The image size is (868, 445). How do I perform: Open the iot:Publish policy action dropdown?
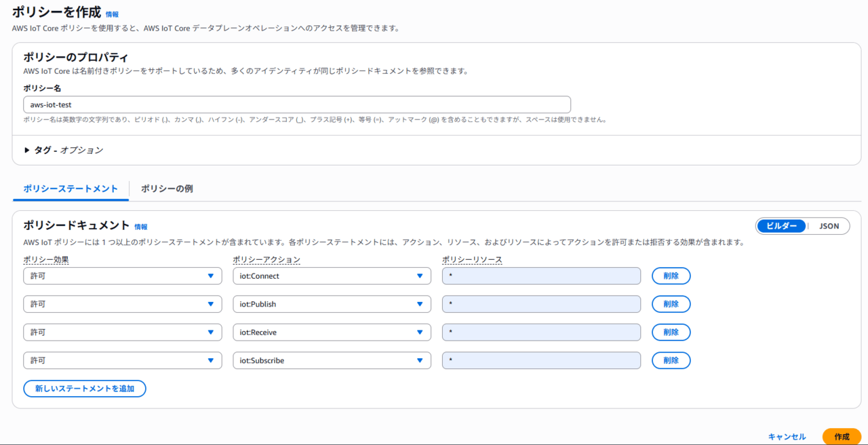tap(331, 304)
